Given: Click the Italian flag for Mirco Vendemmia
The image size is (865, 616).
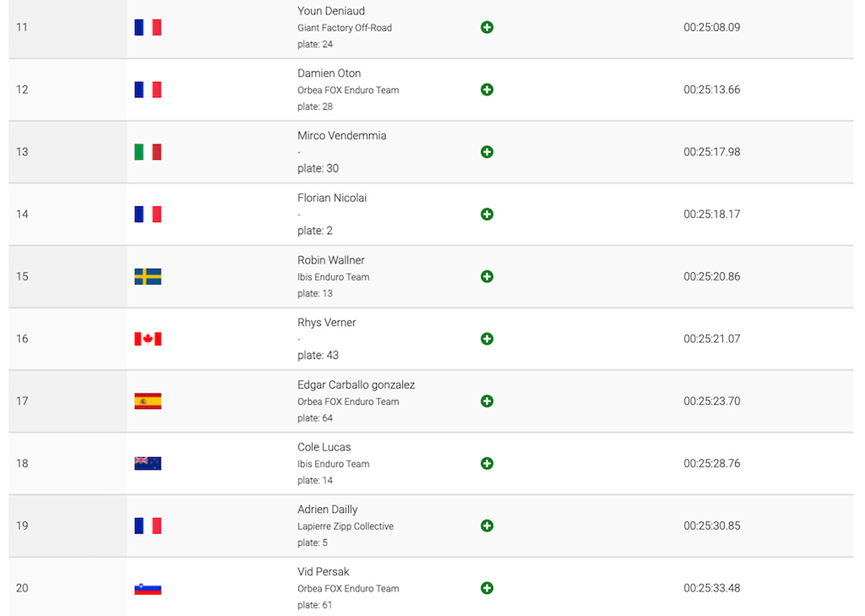Looking at the screenshot, I should (148, 152).
